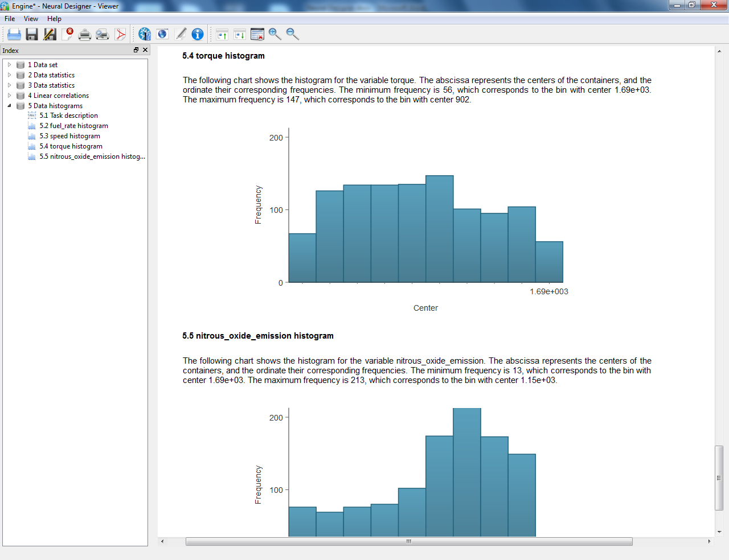Click the horizontal scrollbar left arrow
Image resolution: width=729 pixels, height=560 pixels.
click(x=162, y=541)
